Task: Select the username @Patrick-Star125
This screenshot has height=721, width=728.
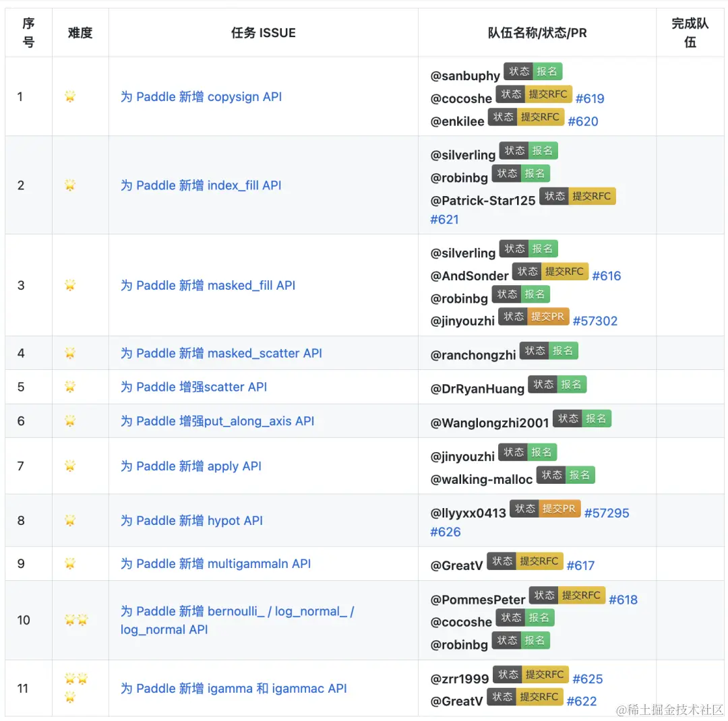Action: [x=483, y=201]
